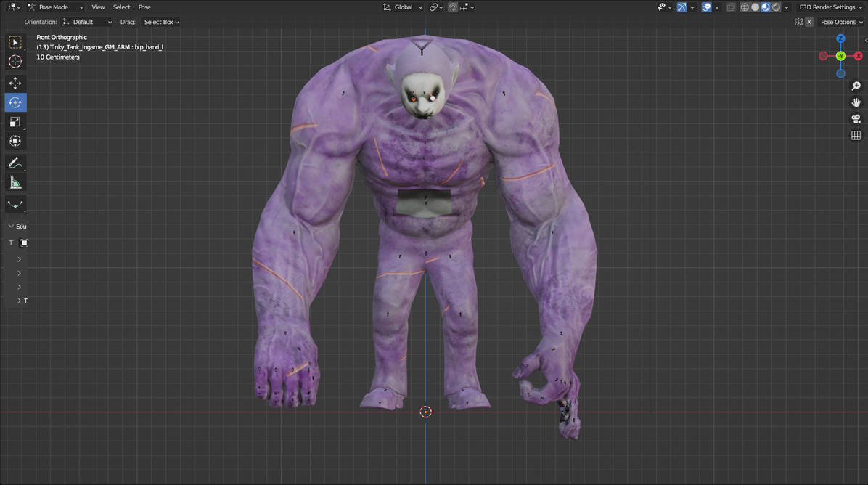This screenshot has height=485, width=868.
Task: Open F3D Render Settings dropdown
Action: pos(830,7)
